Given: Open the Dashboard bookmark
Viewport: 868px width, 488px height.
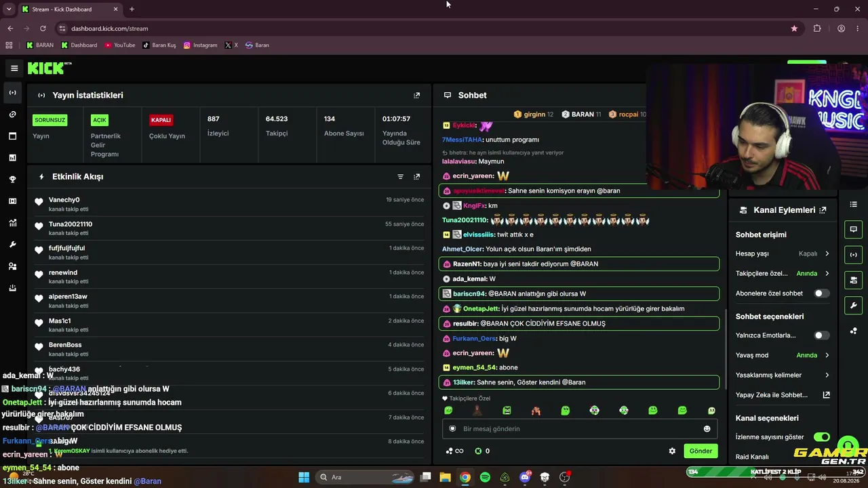Looking at the screenshot, I should pyautogui.click(x=79, y=45).
